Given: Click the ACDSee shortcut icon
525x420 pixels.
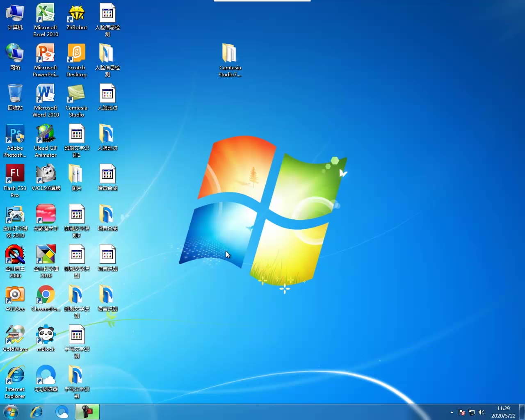Looking at the screenshot, I should point(15,298).
